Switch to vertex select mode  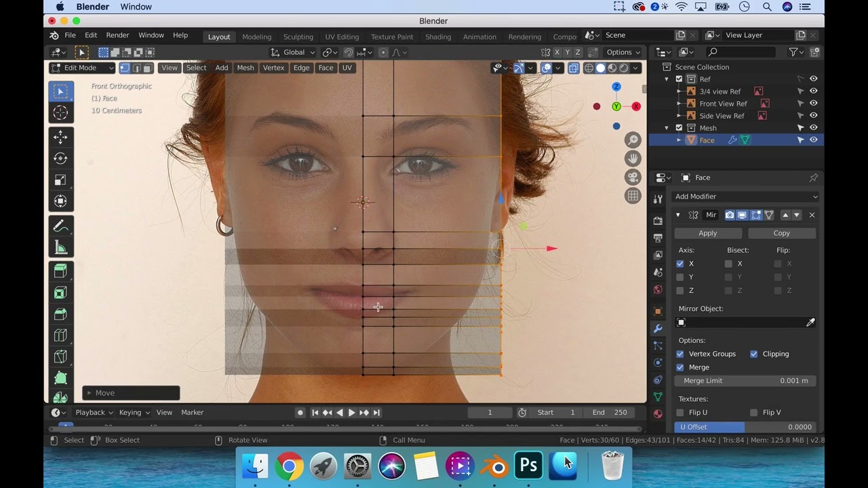tap(125, 68)
